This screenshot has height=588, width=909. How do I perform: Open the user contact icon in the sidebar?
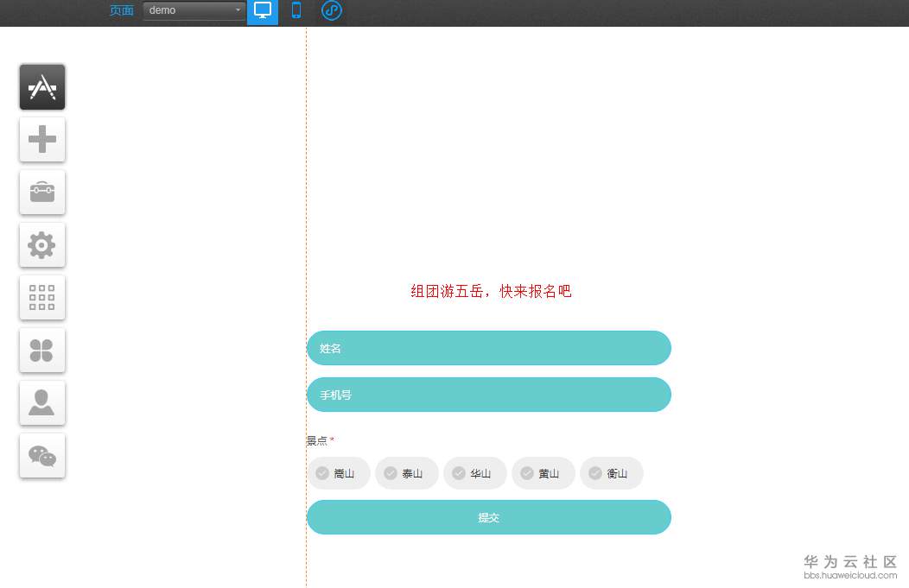(x=41, y=402)
